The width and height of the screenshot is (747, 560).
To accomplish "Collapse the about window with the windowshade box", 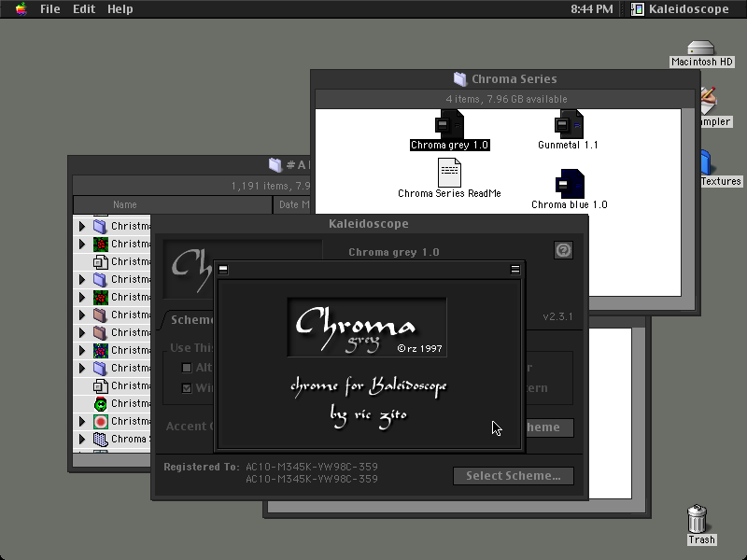I will [515, 270].
